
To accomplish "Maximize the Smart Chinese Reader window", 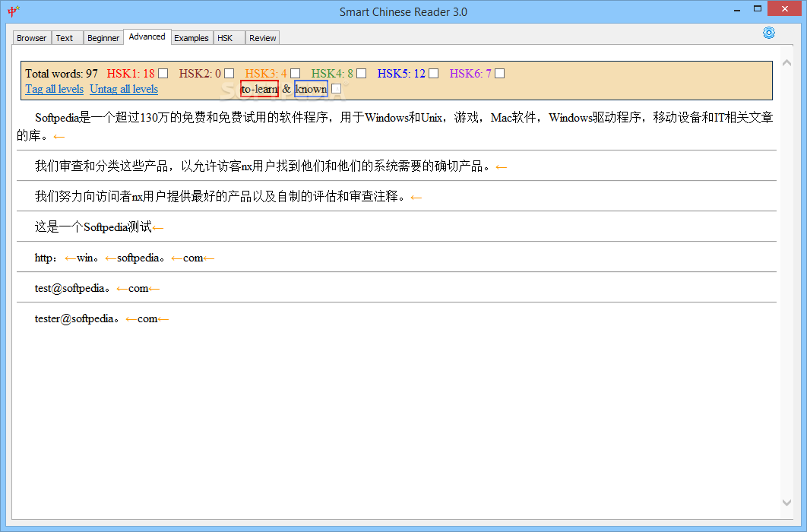I will pyautogui.click(x=758, y=9).
